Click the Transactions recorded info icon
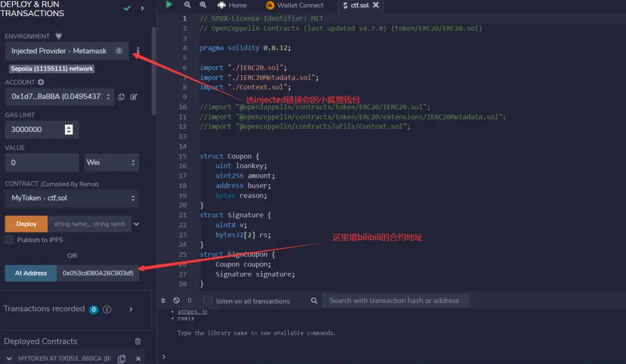The image size is (626, 364). (107, 309)
